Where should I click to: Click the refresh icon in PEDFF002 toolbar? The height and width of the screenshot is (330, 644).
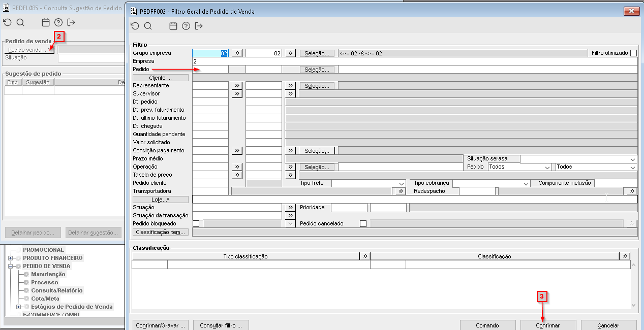pyautogui.click(x=135, y=26)
